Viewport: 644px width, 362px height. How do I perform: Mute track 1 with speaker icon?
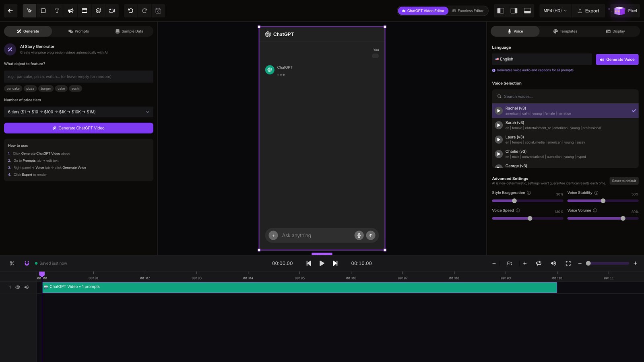27,287
